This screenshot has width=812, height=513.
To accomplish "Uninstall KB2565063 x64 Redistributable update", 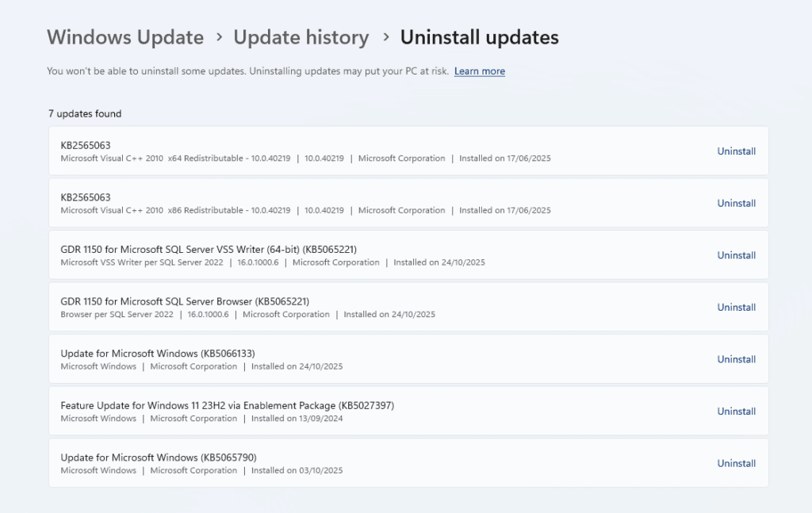I will (736, 151).
